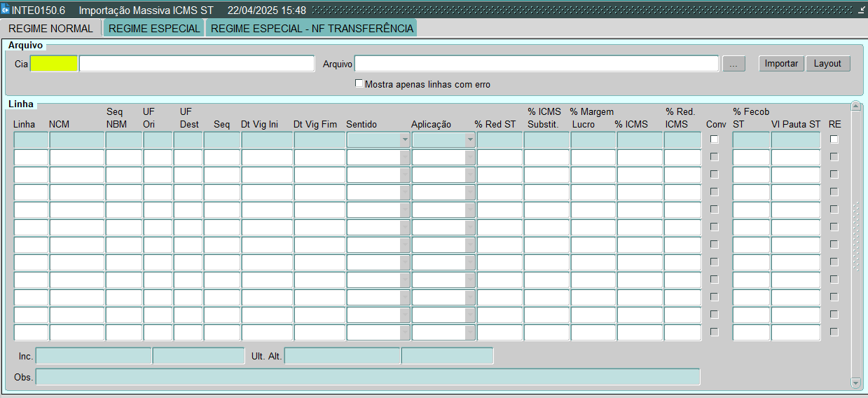Click into the Obs. text field

tap(367, 377)
